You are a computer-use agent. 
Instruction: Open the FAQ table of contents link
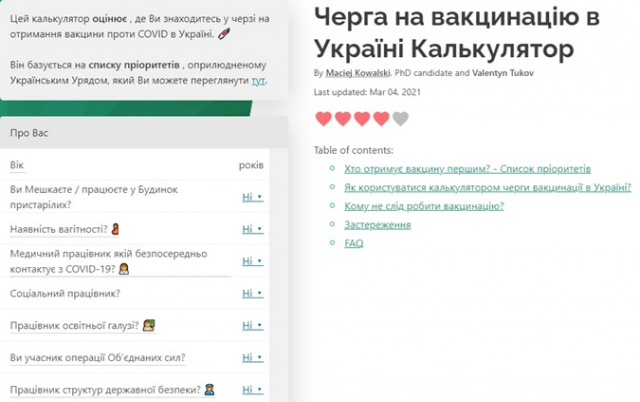(x=353, y=243)
